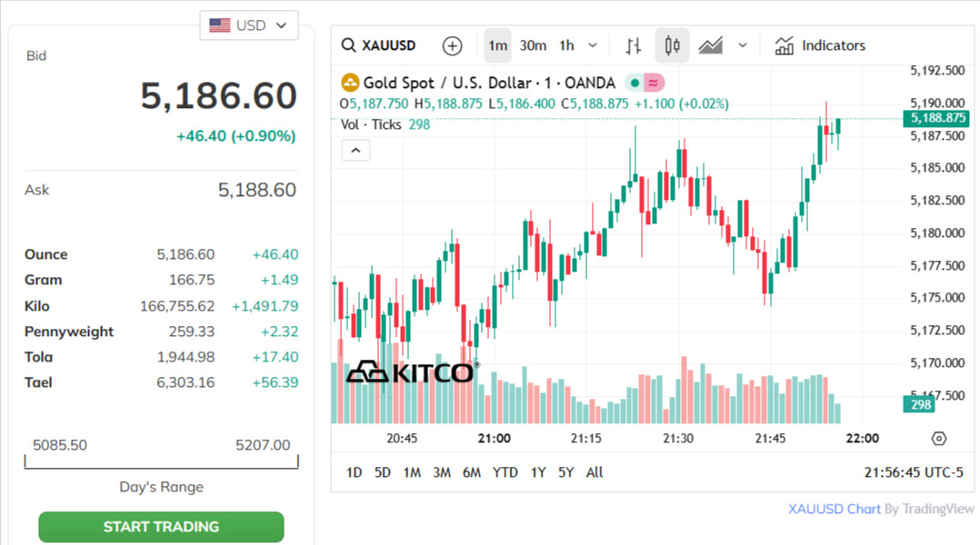
Task: Click the Tola price row
Action: coord(161,357)
